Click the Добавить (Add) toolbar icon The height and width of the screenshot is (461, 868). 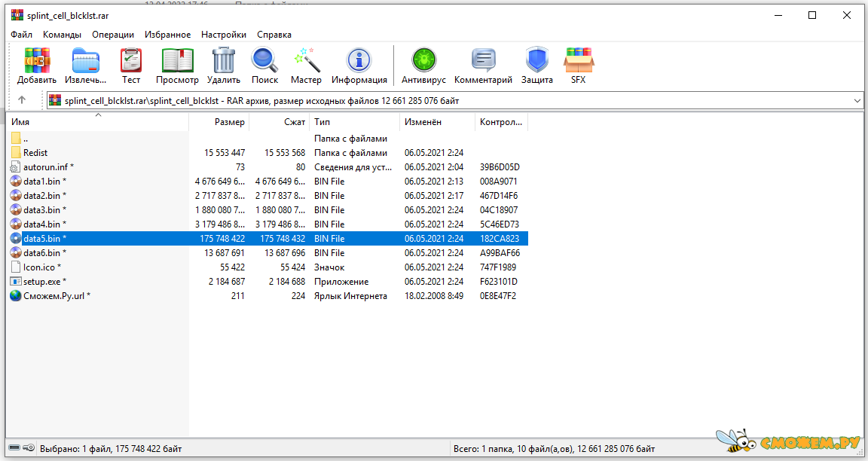point(36,60)
